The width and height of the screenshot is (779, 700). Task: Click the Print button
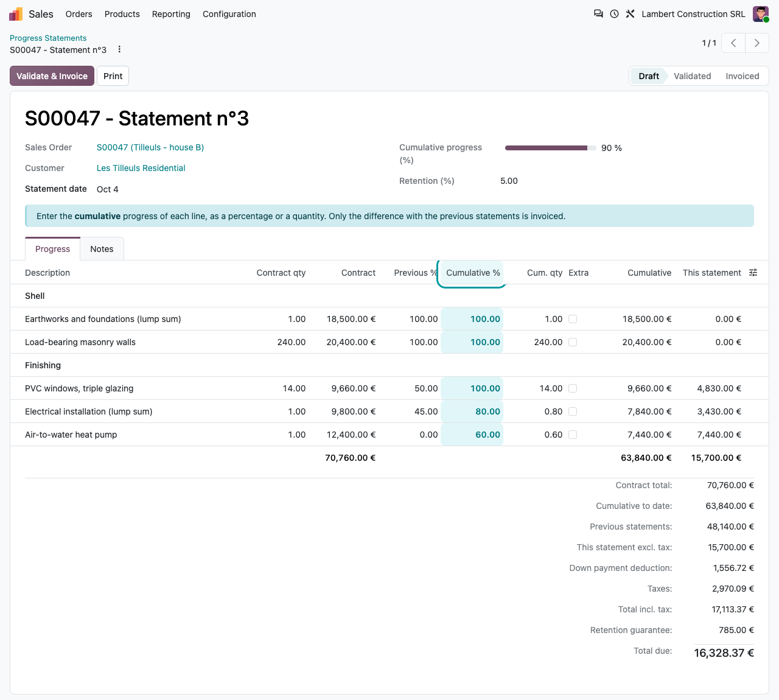[113, 76]
